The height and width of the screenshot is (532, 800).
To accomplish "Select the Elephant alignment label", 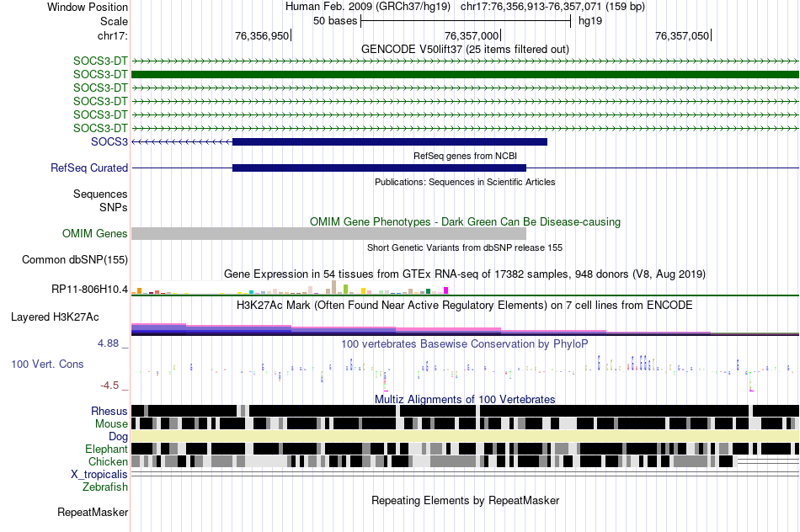I will tap(106, 449).
